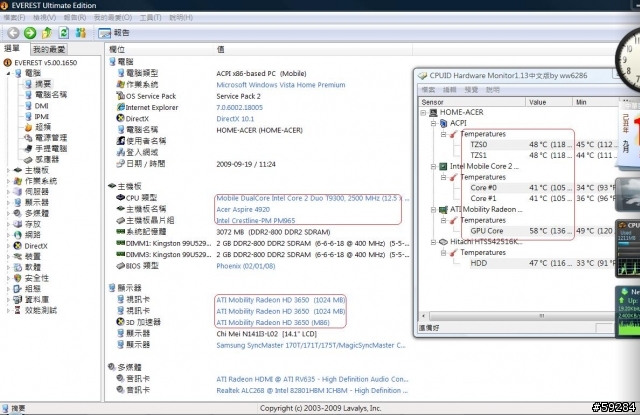Open the 超頻 overclock tree item
The image size is (640, 415).
click(x=42, y=127)
